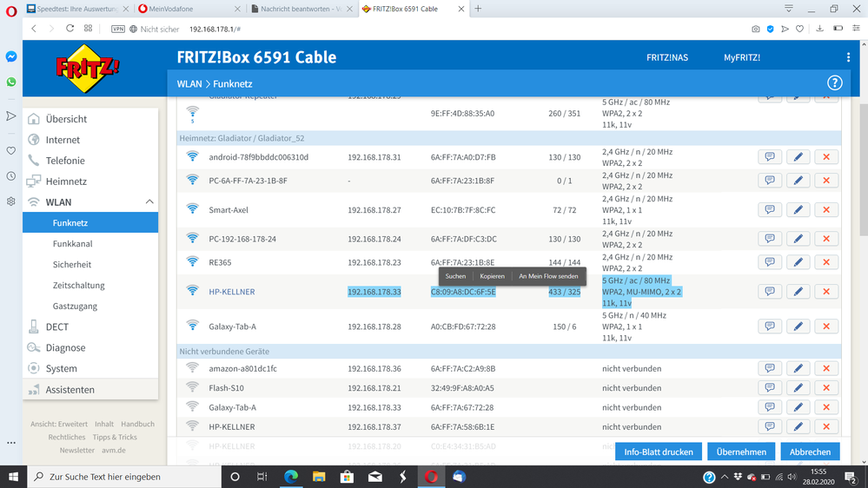Open Microsoft Edge from taskbar
The height and width of the screenshot is (488, 868).
pos(290,477)
